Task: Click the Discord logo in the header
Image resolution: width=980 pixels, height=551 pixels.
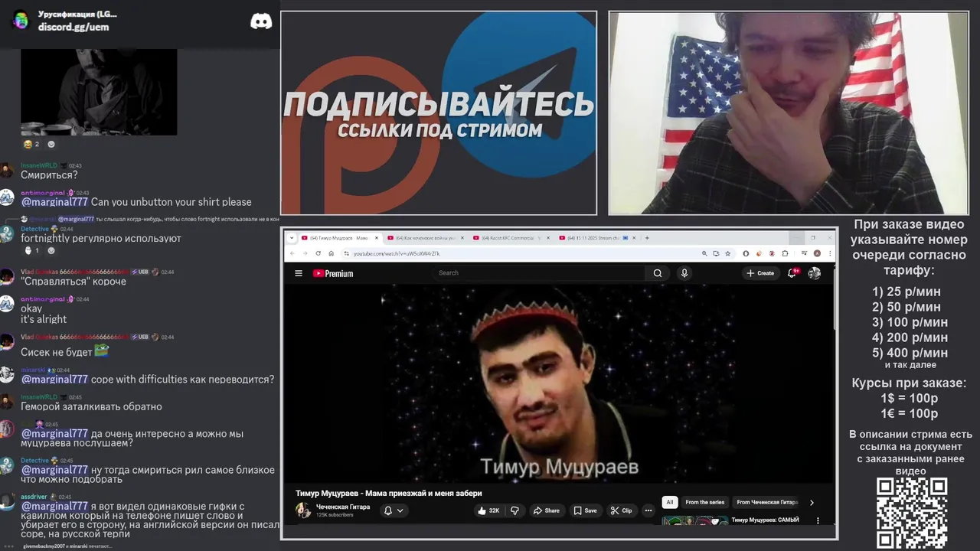Action: (261, 21)
